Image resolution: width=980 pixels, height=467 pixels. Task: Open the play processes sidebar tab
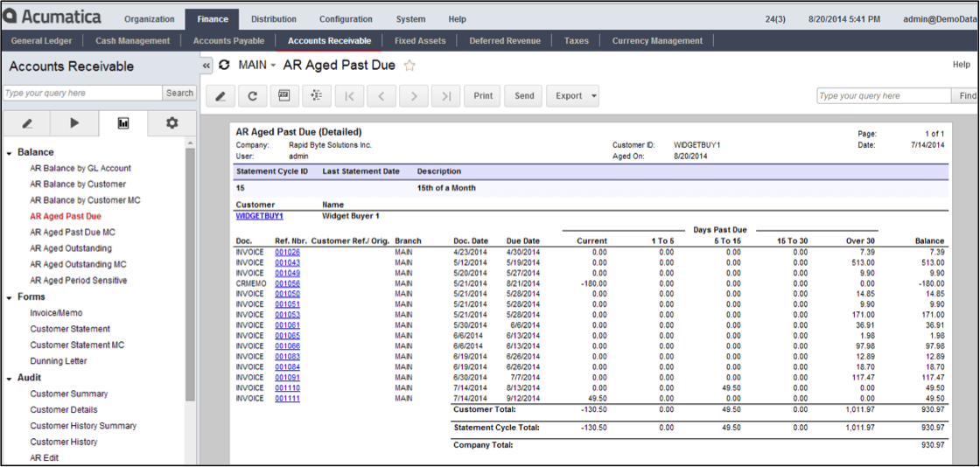tap(75, 123)
